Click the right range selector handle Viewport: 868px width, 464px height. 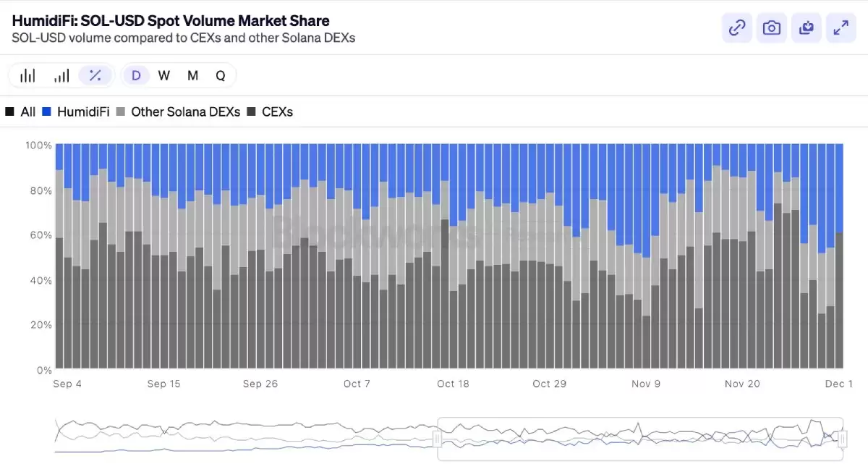click(x=843, y=438)
